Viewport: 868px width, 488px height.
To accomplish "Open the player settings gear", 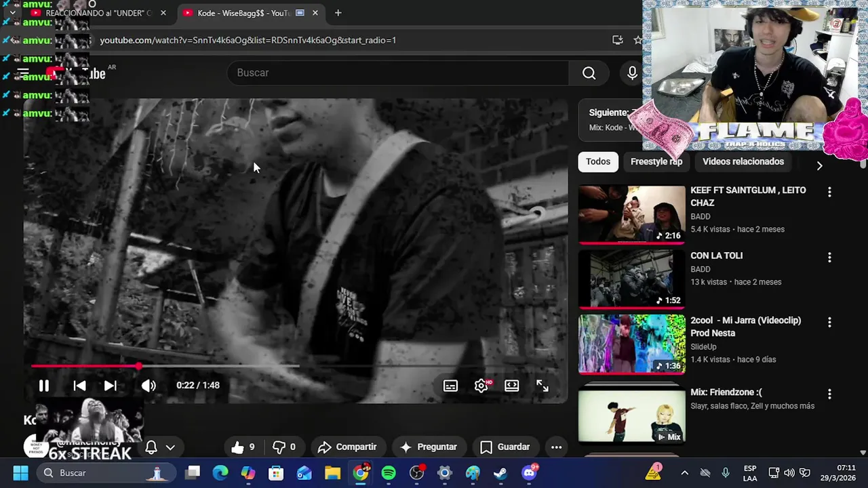I will (481, 386).
